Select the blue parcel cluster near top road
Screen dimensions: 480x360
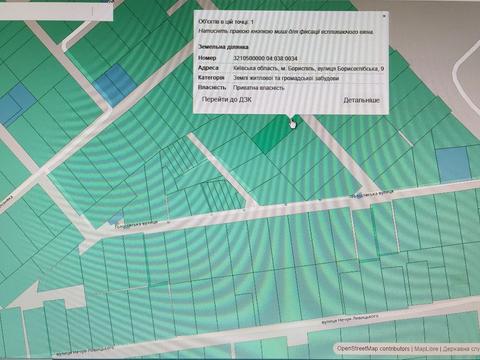(x=115, y=85)
